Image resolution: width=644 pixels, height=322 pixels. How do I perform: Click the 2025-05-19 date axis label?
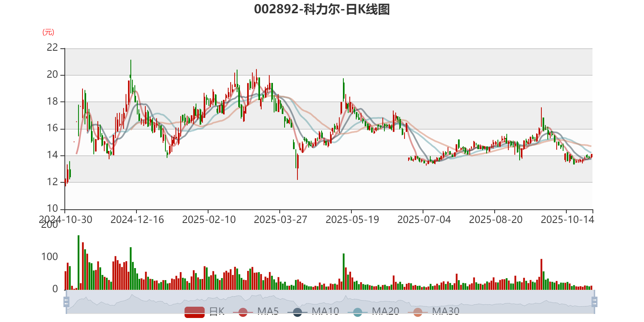[352, 220]
